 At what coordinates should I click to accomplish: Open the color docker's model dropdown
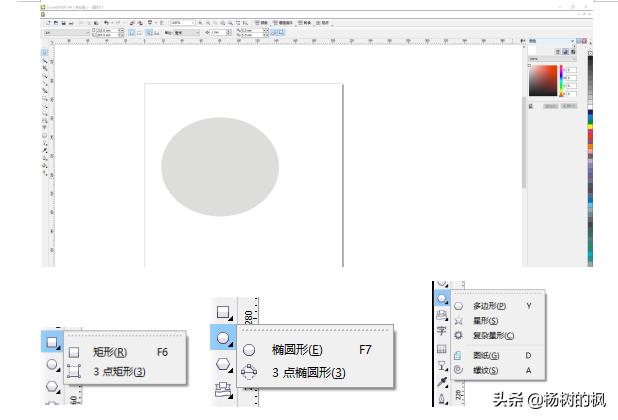[552, 59]
